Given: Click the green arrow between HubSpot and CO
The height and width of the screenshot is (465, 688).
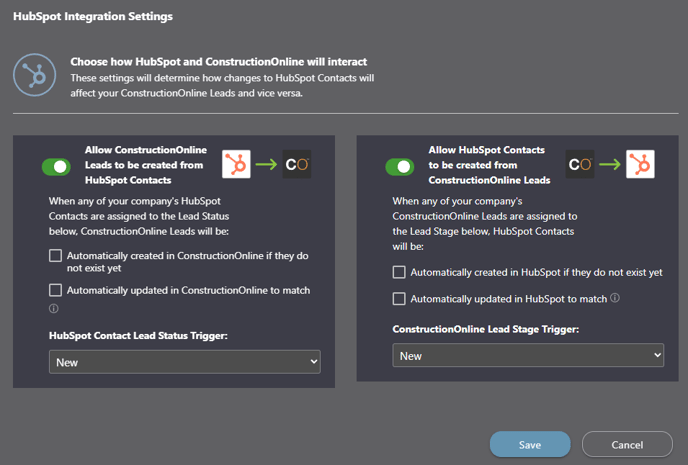Looking at the screenshot, I should coord(267,164).
